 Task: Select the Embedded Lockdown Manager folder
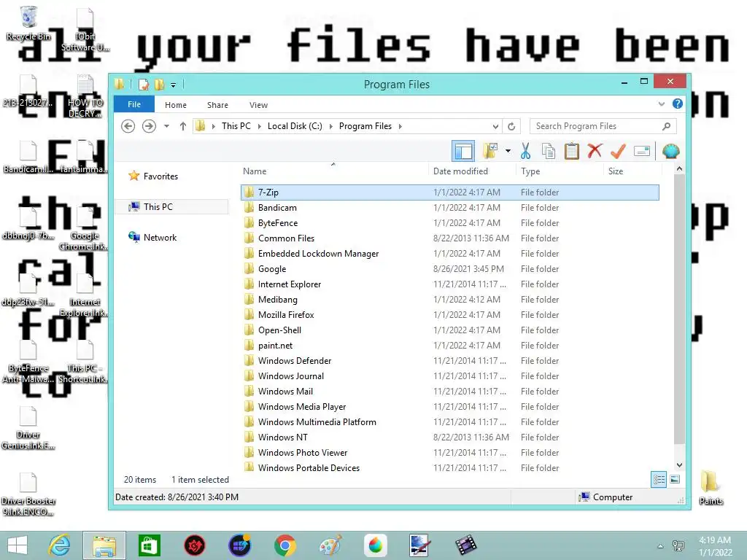click(x=450, y=253)
